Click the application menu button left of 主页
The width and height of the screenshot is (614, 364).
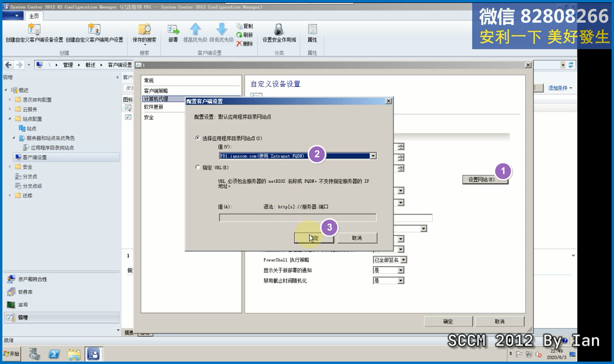click(13, 16)
